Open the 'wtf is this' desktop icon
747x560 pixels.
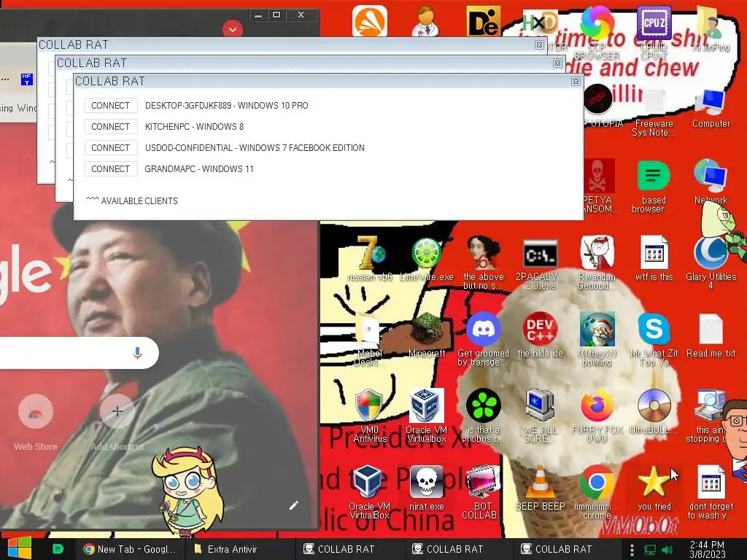[x=654, y=259]
